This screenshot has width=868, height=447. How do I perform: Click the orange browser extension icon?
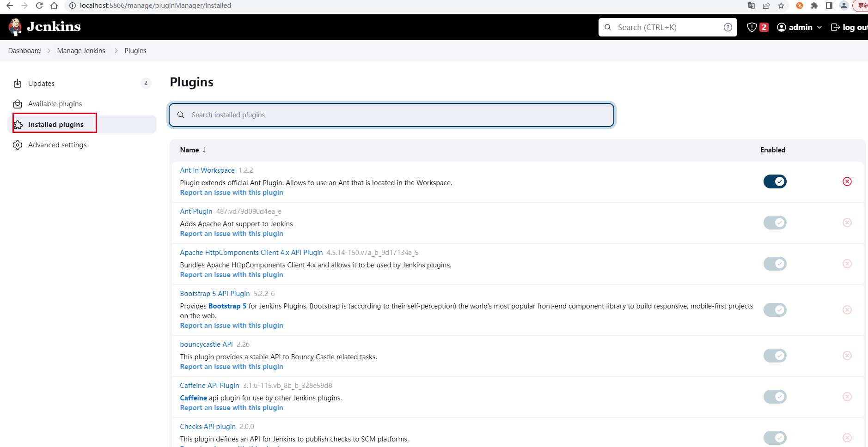pyautogui.click(x=800, y=6)
